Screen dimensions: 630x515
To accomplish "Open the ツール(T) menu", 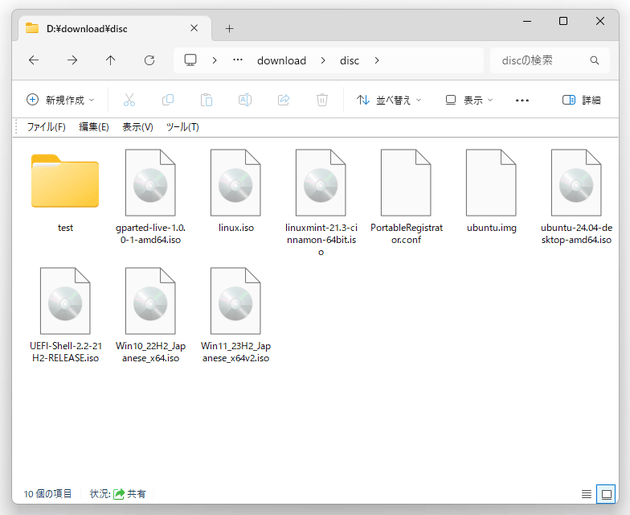I will click(x=182, y=127).
